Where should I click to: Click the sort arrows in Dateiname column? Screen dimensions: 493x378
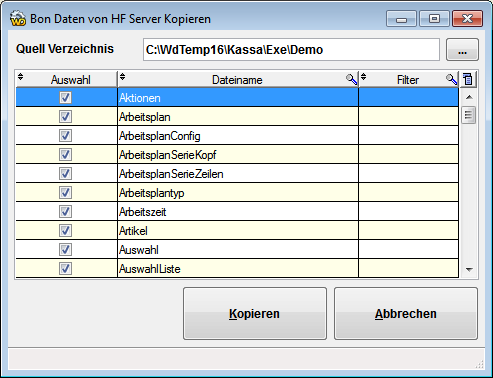pyautogui.click(x=122, y=77)
